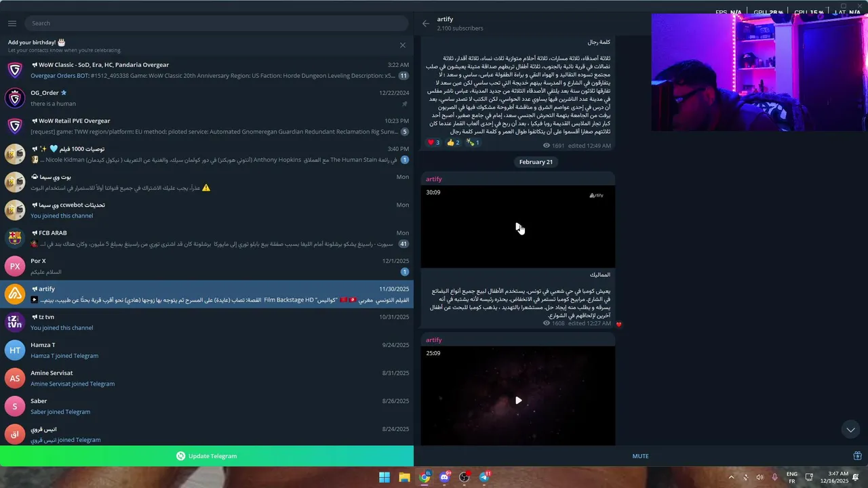The width and height of the screenshot is (868, 488).
Task: Click the ENG FR language indicator
Action: (791, 477)
